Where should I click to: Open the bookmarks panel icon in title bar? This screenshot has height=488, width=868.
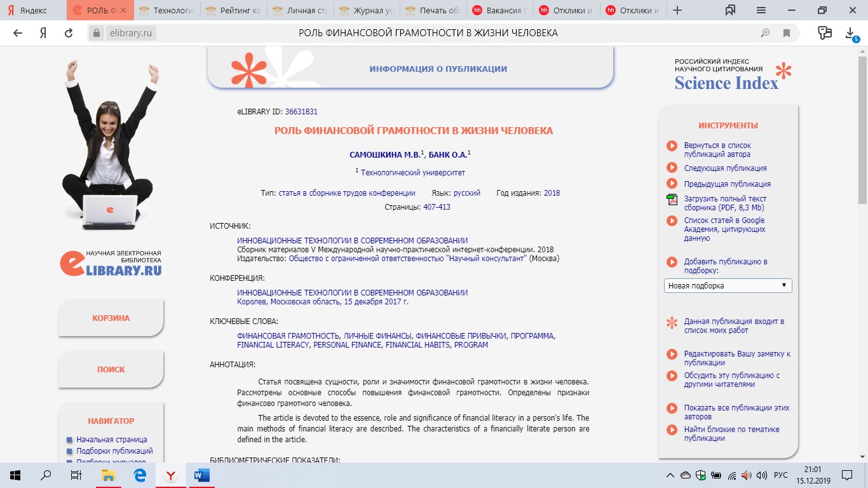click(x=729, y=10)
